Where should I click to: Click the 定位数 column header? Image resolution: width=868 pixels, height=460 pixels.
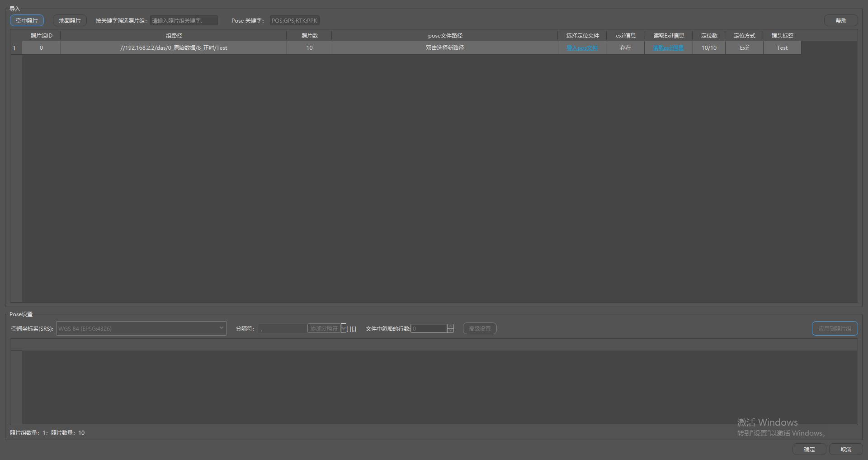[709, 35]
